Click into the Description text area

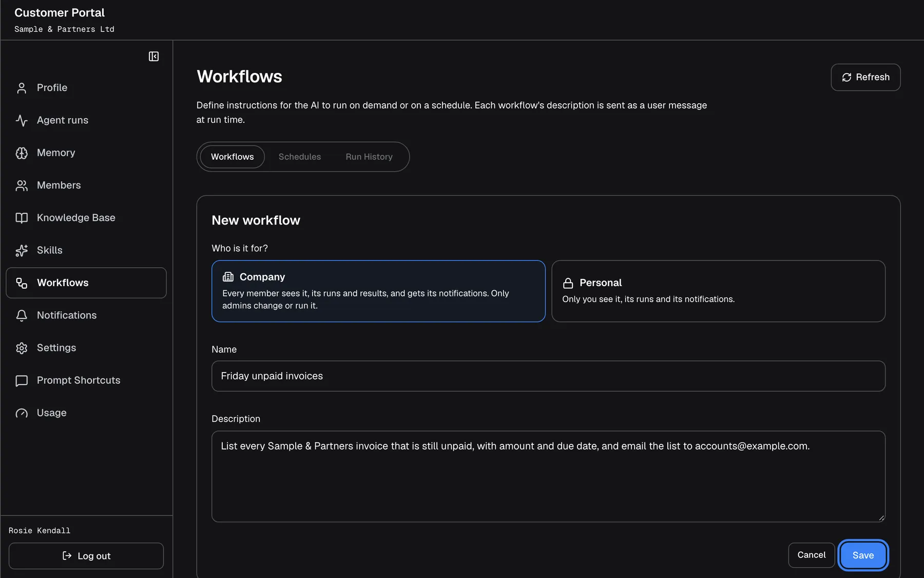tap(548, 476)
